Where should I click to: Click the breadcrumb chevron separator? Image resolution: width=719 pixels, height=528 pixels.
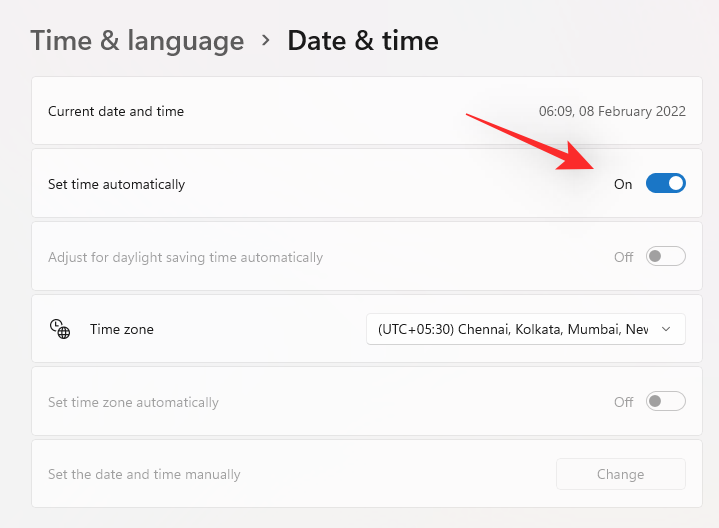click(266, 40)
